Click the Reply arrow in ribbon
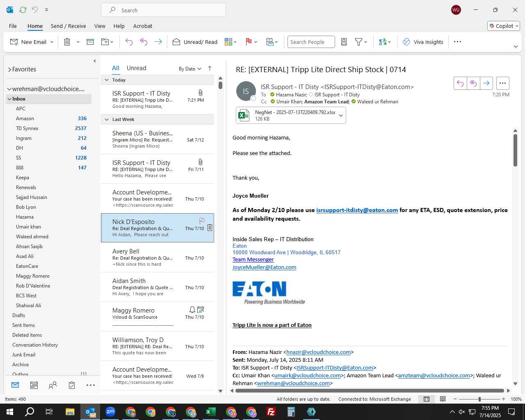Image resolution: width=525 pixels, height=420 pixels. [129, 42]
